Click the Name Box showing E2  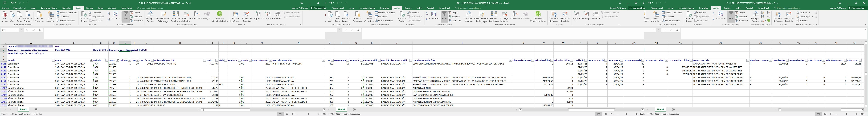(x=8, y=30)
